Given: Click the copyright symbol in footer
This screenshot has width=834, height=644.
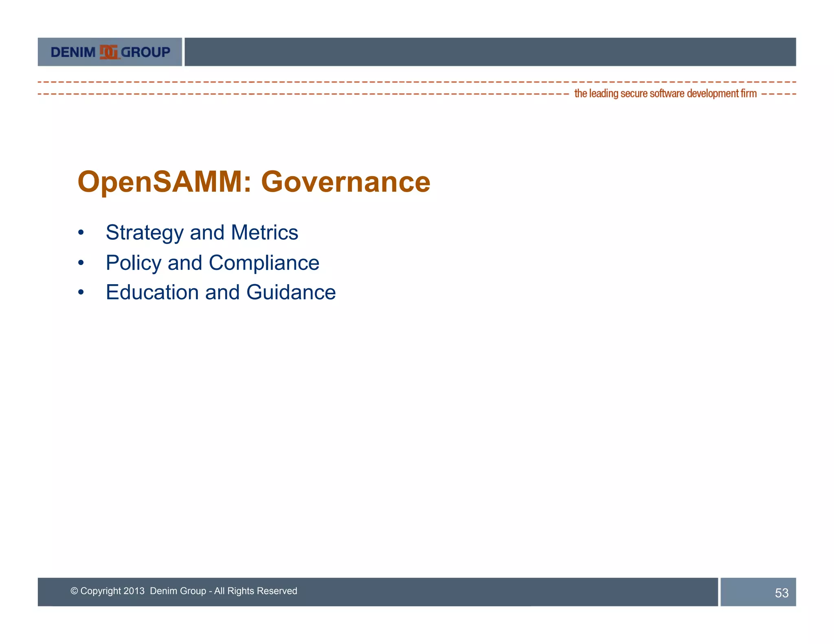Looking at the screenshot, I should [x=74, y=591].
